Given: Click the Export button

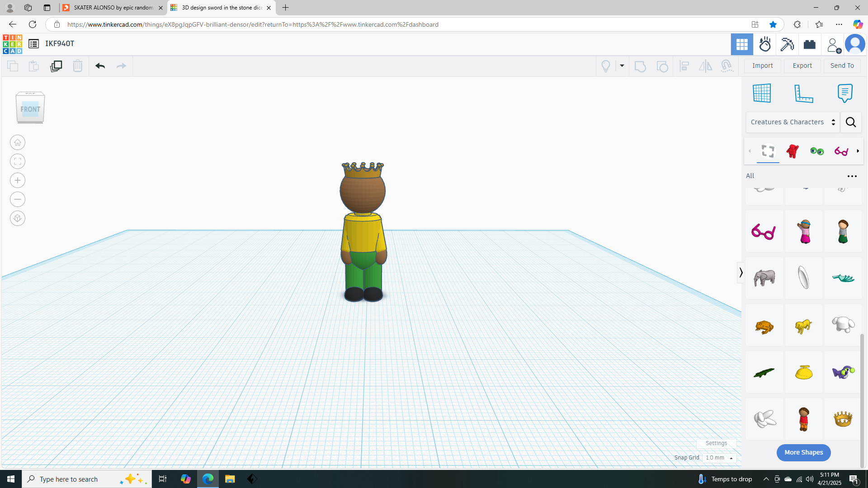Looking at the screenshot, I should (x=802, y=66).
